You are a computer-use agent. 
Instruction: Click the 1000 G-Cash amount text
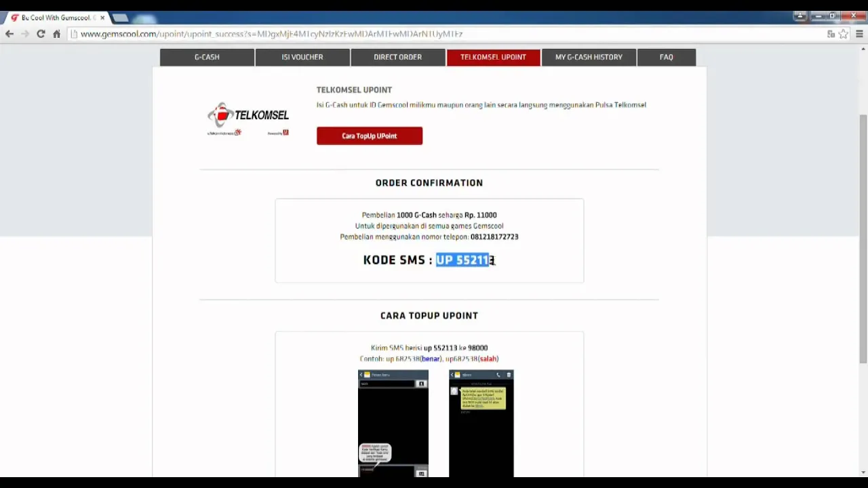(416, 215)
